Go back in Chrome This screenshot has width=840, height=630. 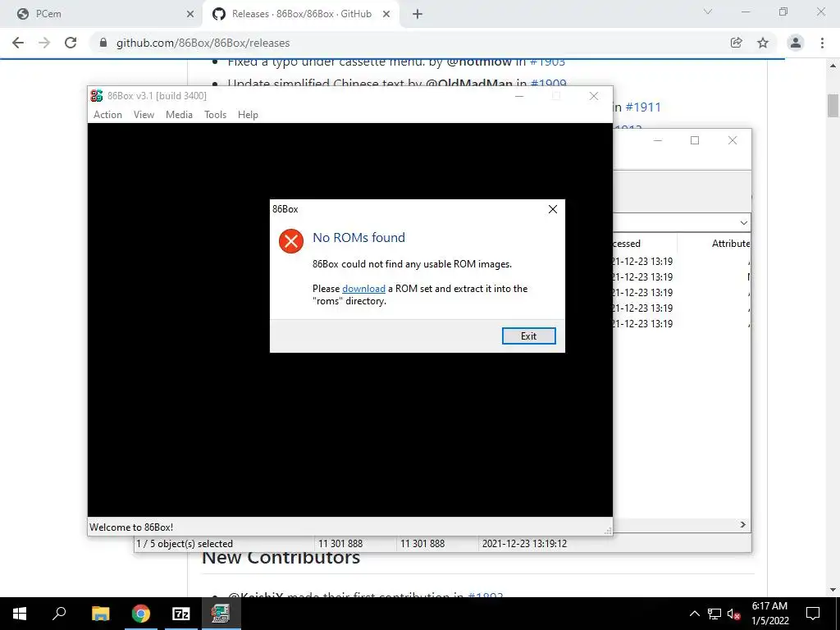point(18,43)
